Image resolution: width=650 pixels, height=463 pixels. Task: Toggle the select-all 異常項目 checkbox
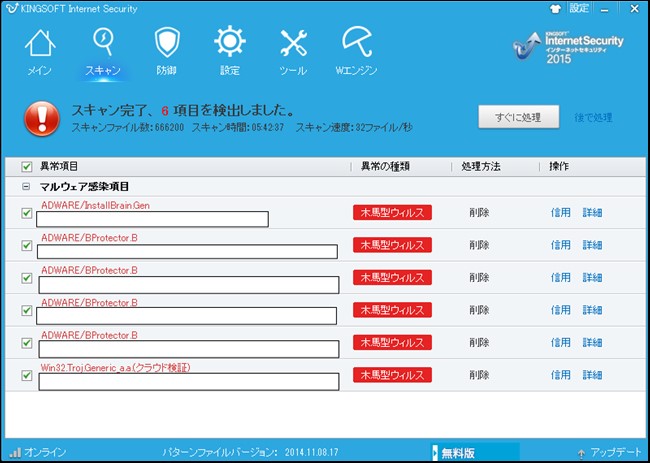27,167
